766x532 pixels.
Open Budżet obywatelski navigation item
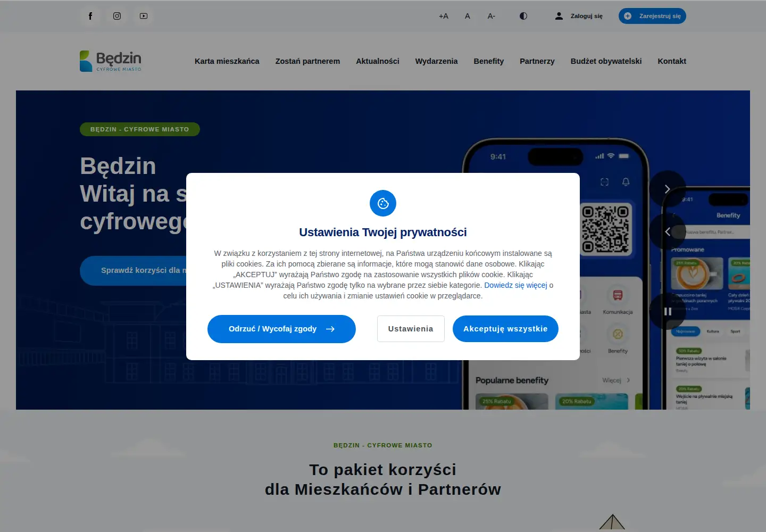point(606,61)
